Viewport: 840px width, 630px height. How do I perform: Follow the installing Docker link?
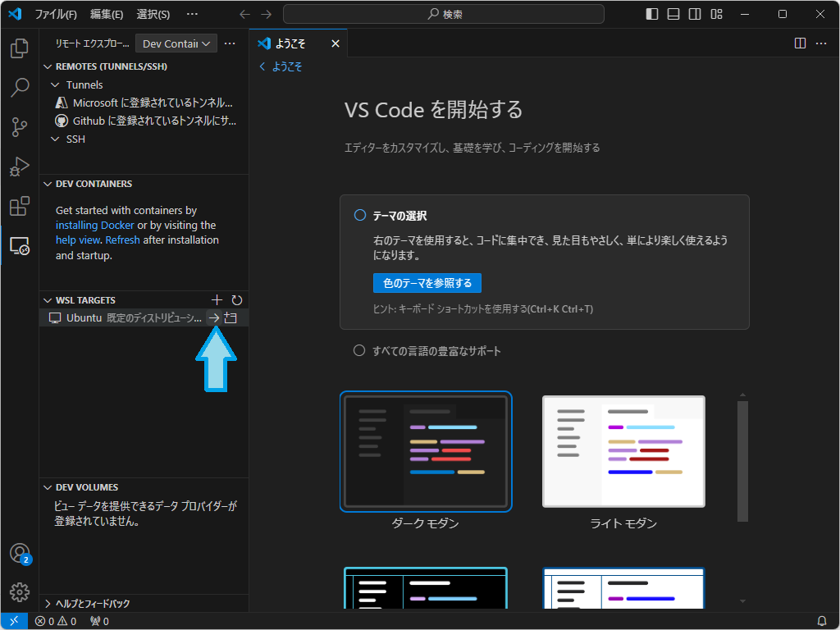pyautogui.click(x=95, y=225)
